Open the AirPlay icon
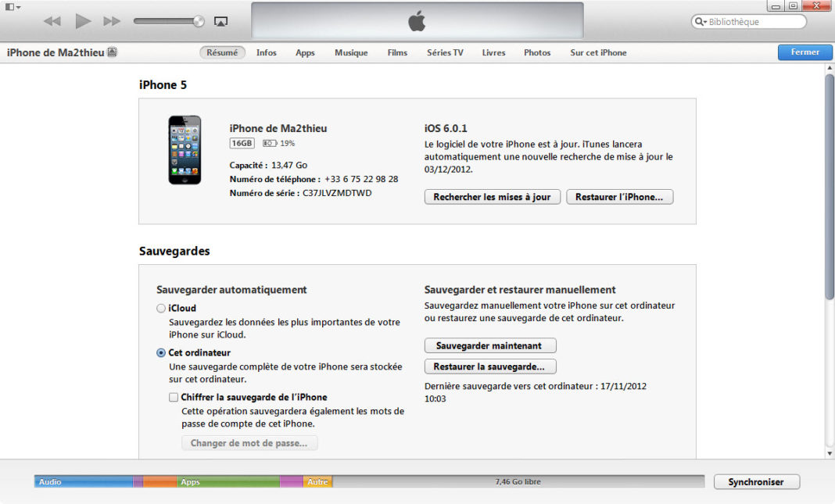The height and width of the screenshot is (504, 835). click(220, 22)
